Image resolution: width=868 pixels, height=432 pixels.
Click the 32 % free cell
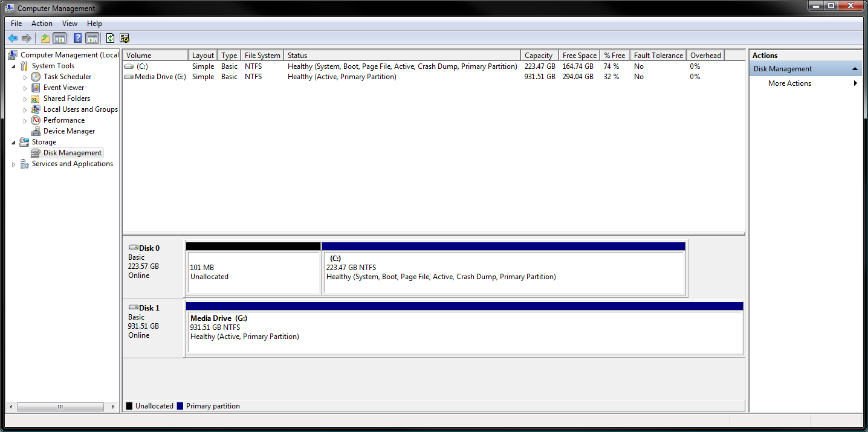click(x=611, y=77)
